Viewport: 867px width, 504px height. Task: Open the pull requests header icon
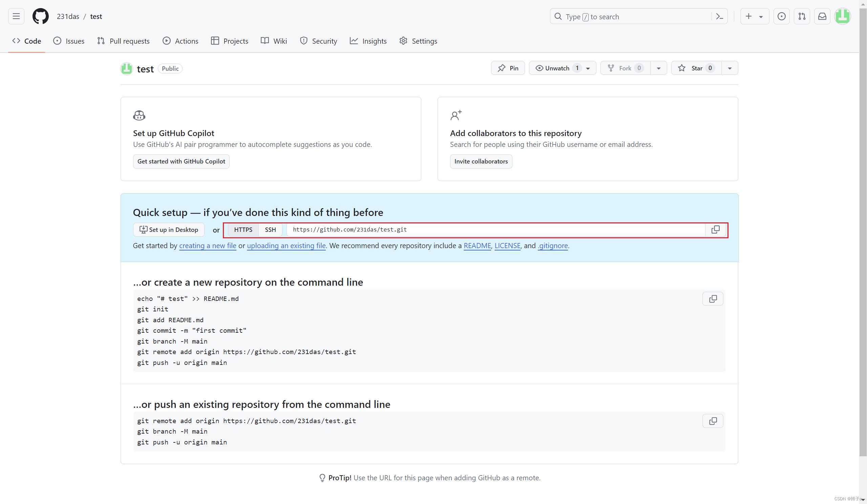802,16
